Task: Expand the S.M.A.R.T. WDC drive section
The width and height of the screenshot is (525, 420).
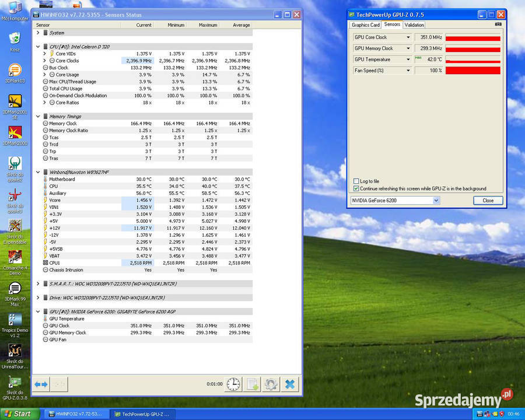Action: tap(38, 283)
